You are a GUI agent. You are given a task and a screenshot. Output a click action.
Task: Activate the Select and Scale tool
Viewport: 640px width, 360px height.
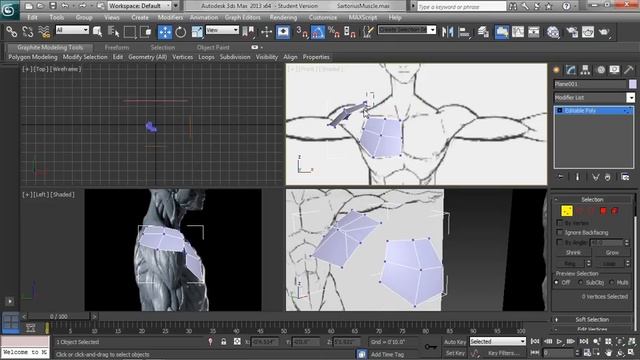pos(197,32)
